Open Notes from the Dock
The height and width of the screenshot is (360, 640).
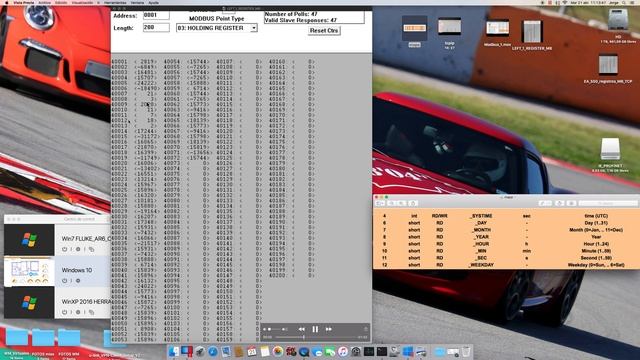(265, 351)
